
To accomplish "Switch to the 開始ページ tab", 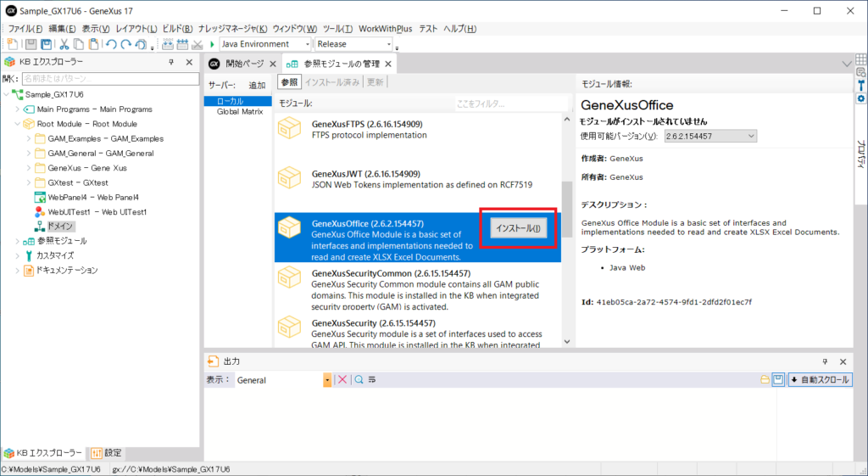I will (x=245, y=64).
